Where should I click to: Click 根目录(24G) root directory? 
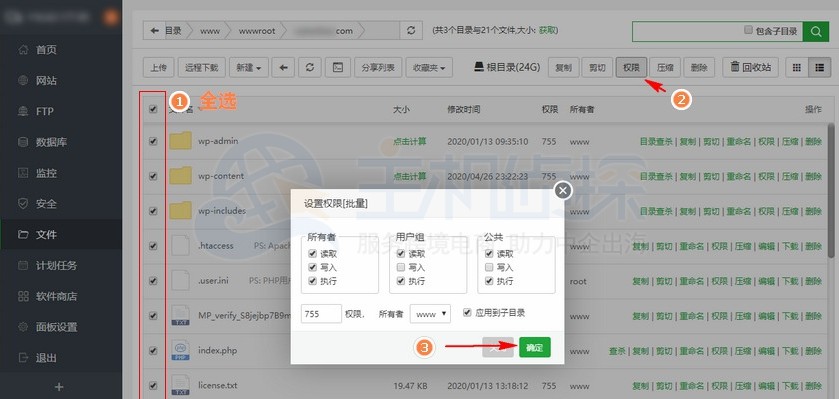point(507,67)
